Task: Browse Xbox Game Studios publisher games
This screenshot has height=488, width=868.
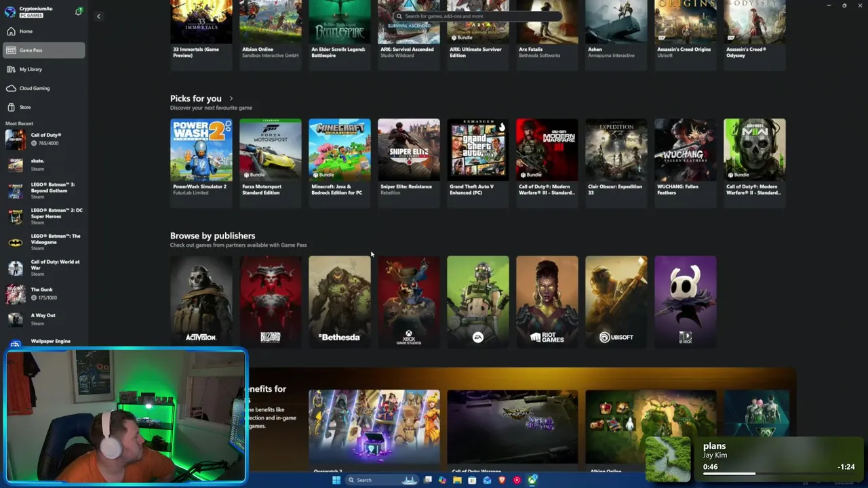Action: [x=409, y=302]
